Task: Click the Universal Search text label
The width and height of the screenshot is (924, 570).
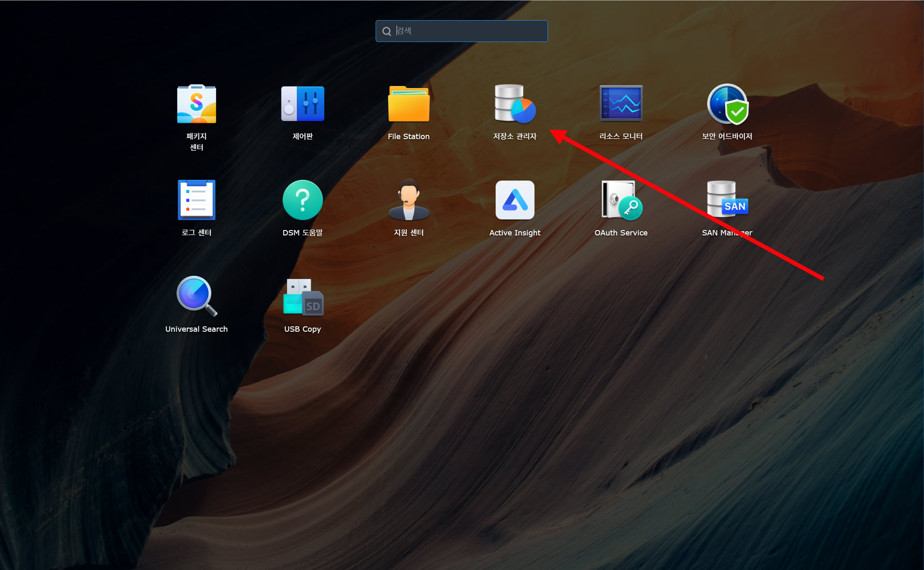Action: [x=196, y=329]
